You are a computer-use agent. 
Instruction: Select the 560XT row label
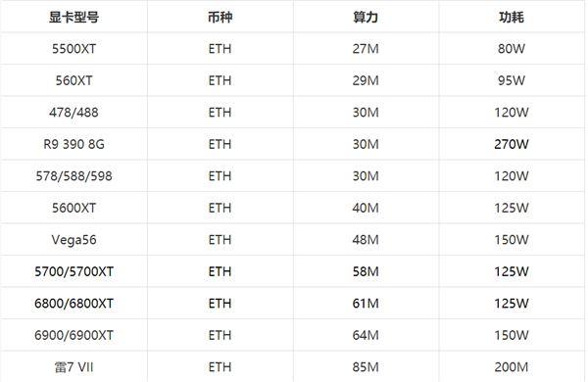[x=73, y=80]
